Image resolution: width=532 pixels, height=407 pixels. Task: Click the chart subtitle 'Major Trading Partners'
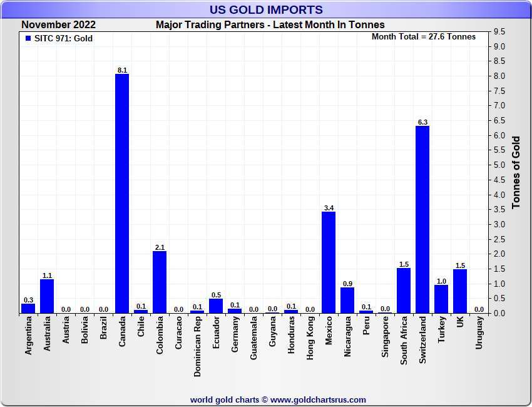(210, 25)
